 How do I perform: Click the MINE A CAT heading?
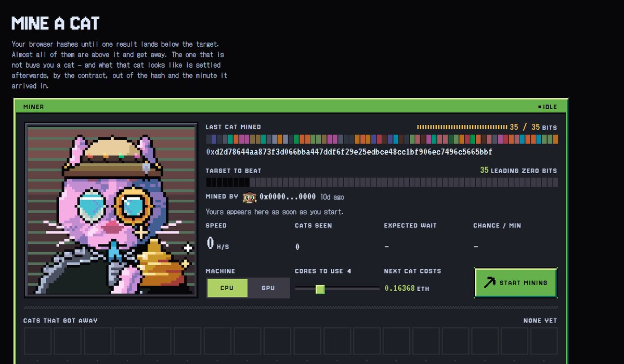55,23
